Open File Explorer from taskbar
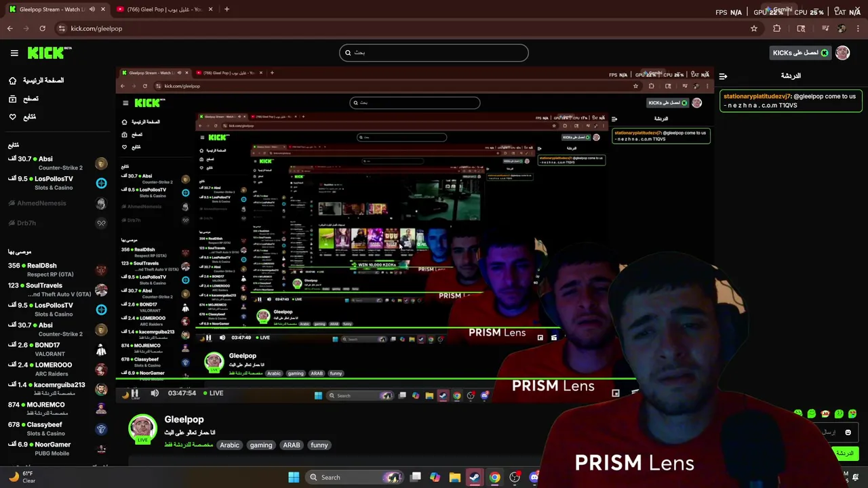The height and width of the screenshot is (488, 868). pos(454,477)
